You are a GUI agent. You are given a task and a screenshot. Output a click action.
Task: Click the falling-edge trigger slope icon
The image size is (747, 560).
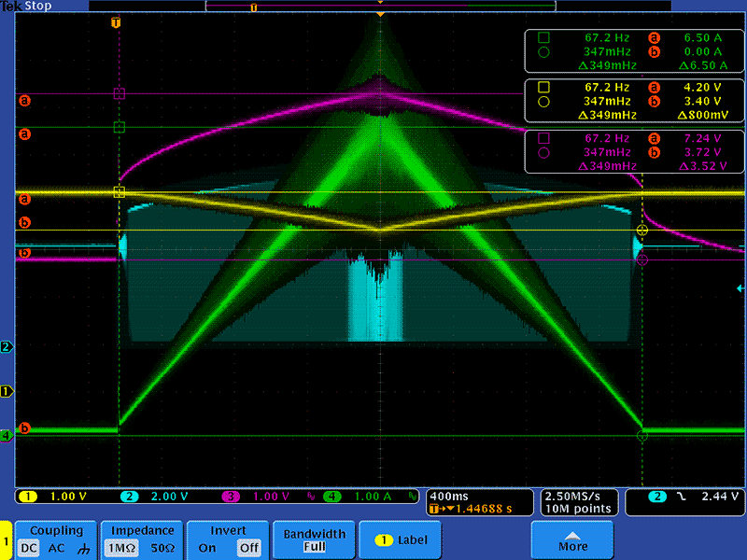tap(682, 497)
